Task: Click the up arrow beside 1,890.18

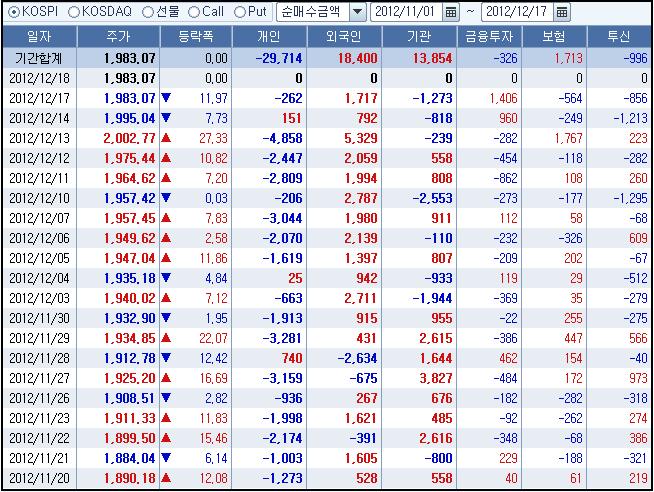Action: coord(166,478)
